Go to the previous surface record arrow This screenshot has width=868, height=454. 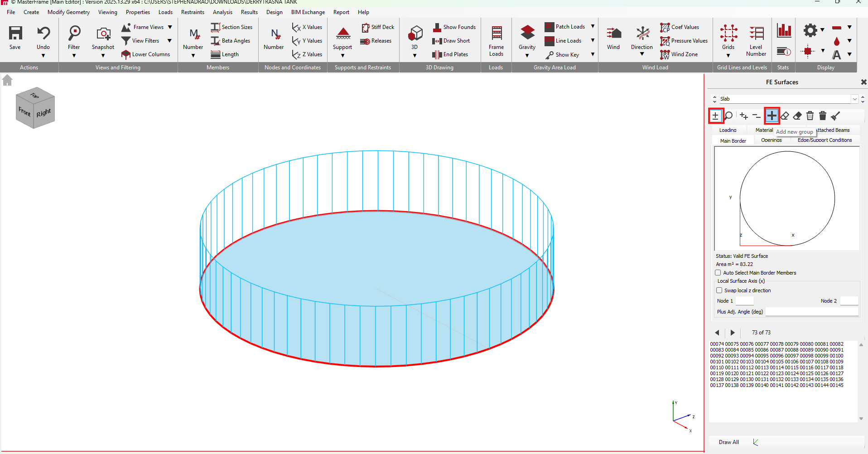(x=717, y=333)
